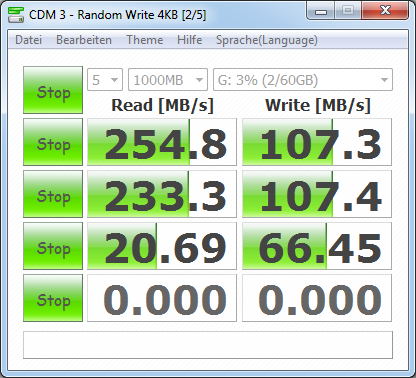Open the Hilfe menu
The width and height of the screenshot is (416, 378).
tap(189, 40)
